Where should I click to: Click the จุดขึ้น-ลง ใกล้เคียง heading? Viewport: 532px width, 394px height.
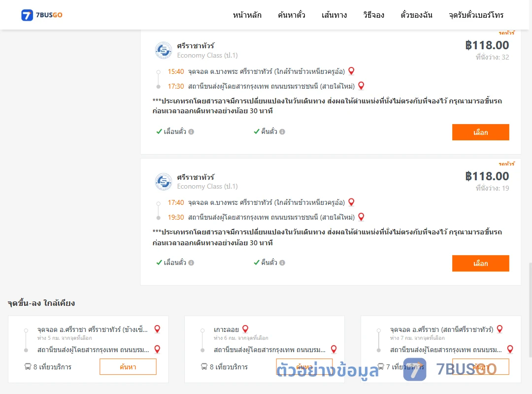(41, 303)
